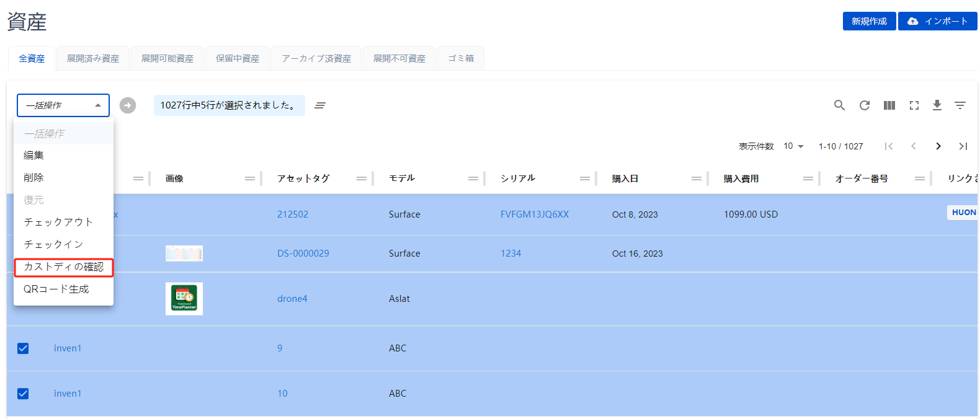Refresh the asset table
Viewport: 980px width, 419px height.
click(x=864, y=105)
